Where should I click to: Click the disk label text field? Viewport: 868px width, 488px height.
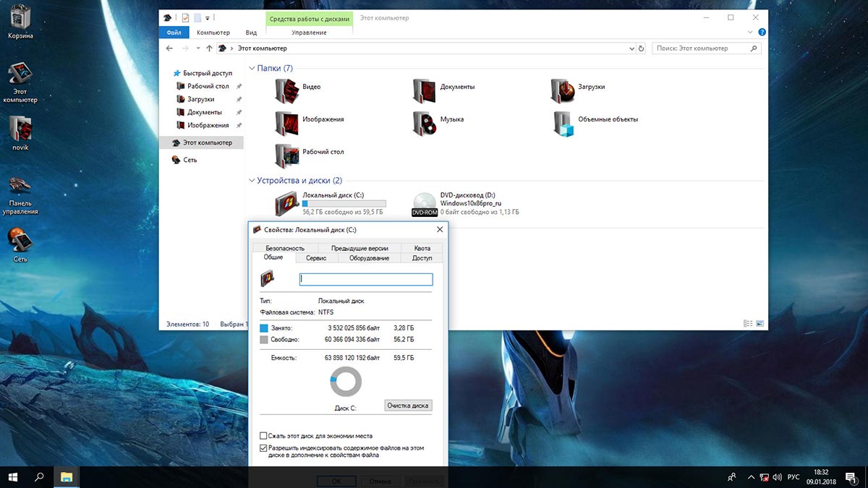[365, 279]
